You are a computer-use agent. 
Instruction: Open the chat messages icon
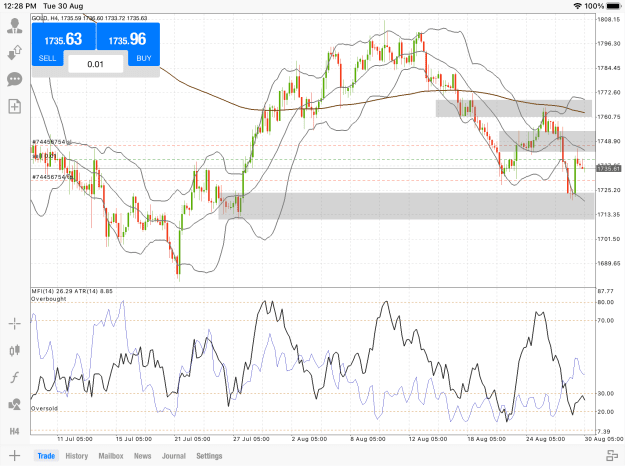(x=15, y=79)
